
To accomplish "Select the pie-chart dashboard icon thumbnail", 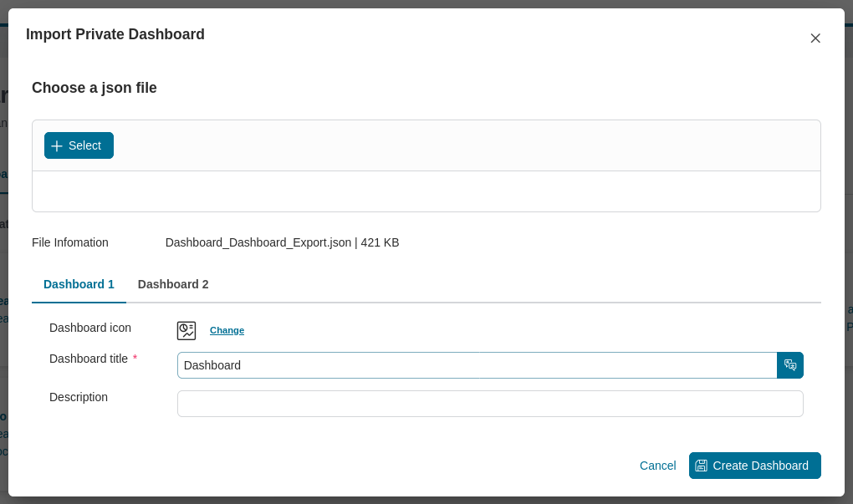I will pyautogui.click(x=186, y=329).
